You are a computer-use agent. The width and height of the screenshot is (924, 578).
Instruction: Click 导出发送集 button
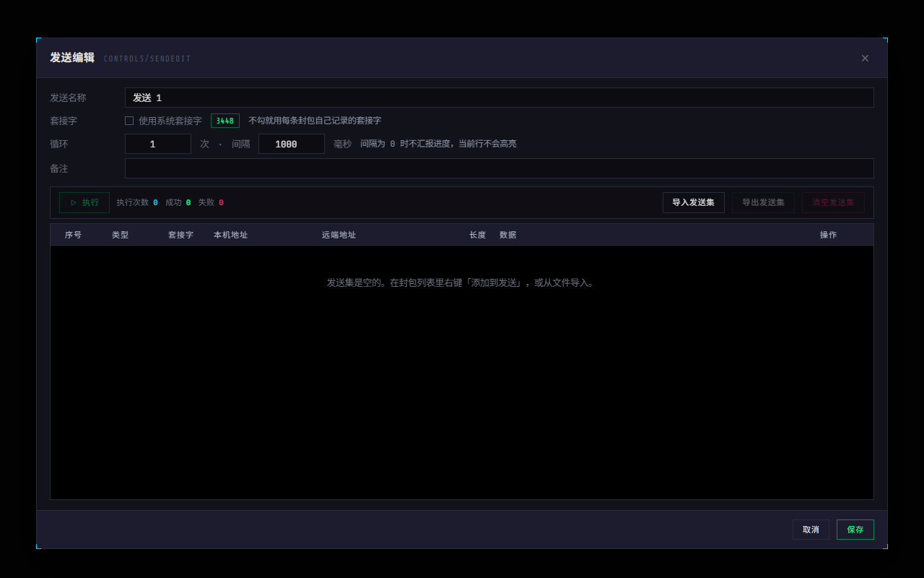pyautogui.click(x=763, y=202)
